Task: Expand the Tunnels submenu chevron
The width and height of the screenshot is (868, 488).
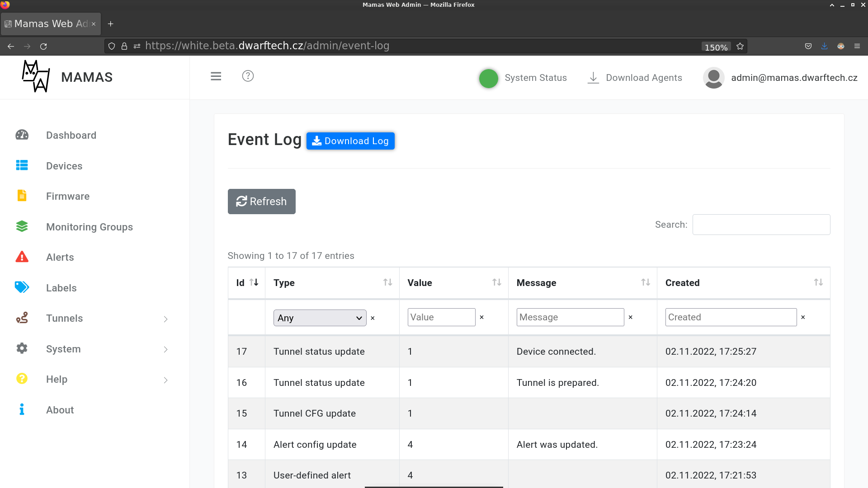Action: [x=165, y=319]
